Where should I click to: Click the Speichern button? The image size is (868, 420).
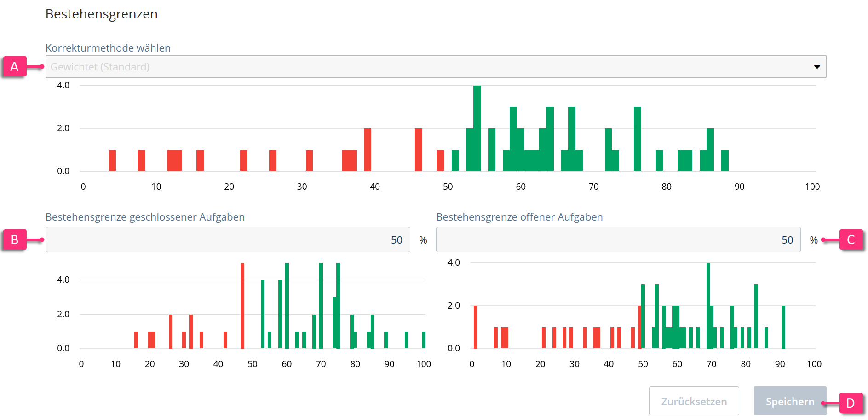790,401
